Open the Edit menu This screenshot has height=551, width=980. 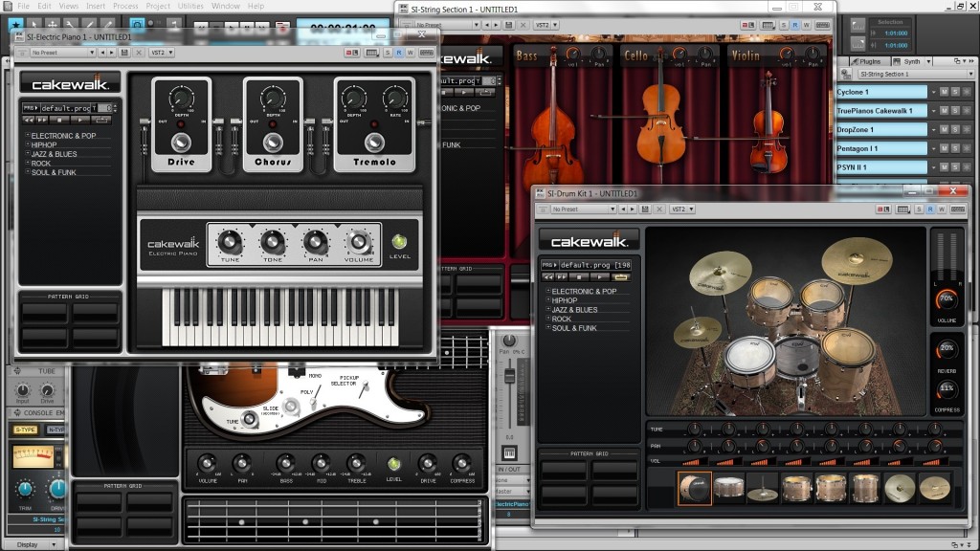coord(44,6)
